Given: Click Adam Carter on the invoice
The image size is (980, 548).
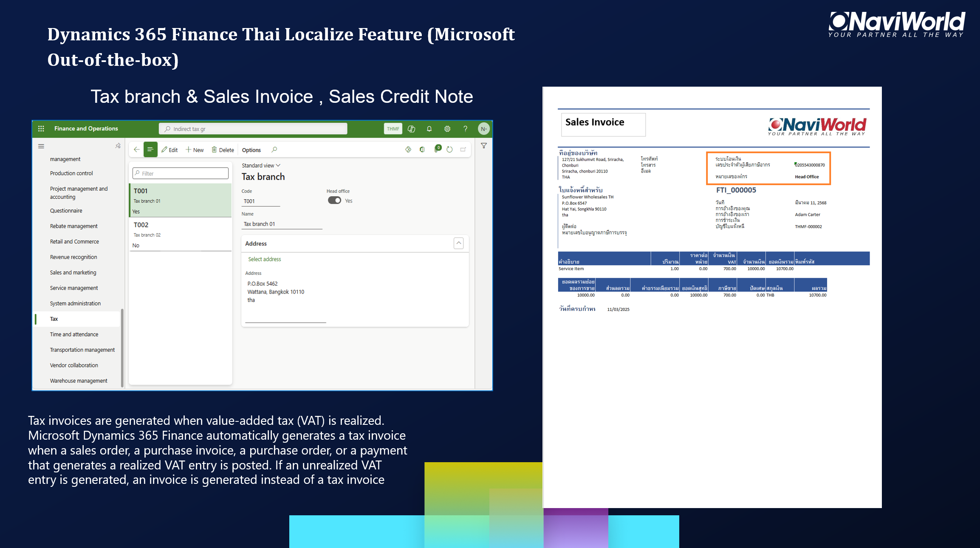Looking at the screenshot, I should tap(808, 215).
